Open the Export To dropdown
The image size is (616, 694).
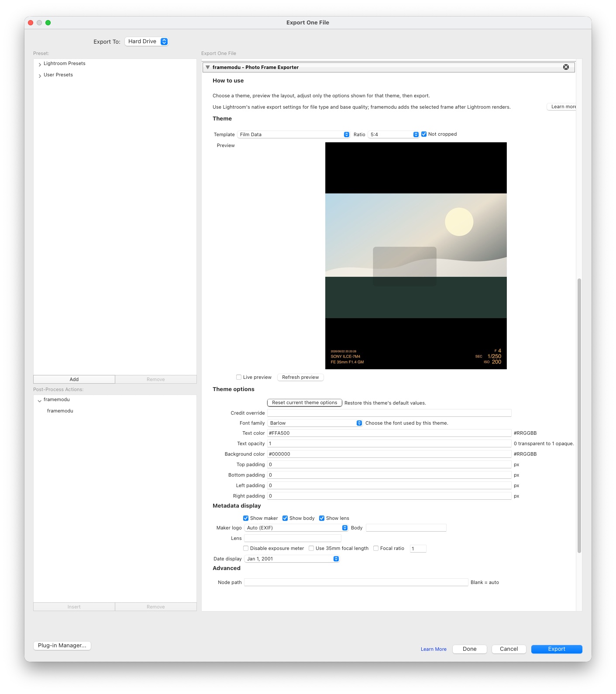(147, 41)
